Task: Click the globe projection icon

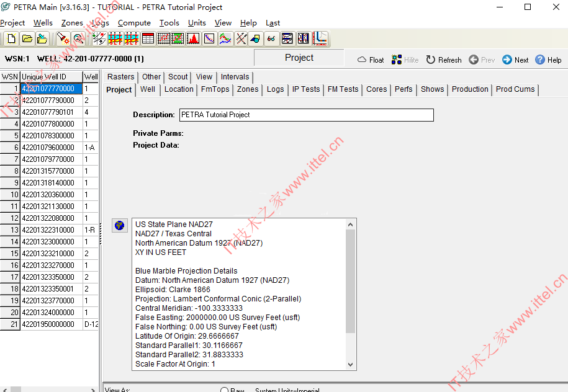Action: (x=120, y=226)
